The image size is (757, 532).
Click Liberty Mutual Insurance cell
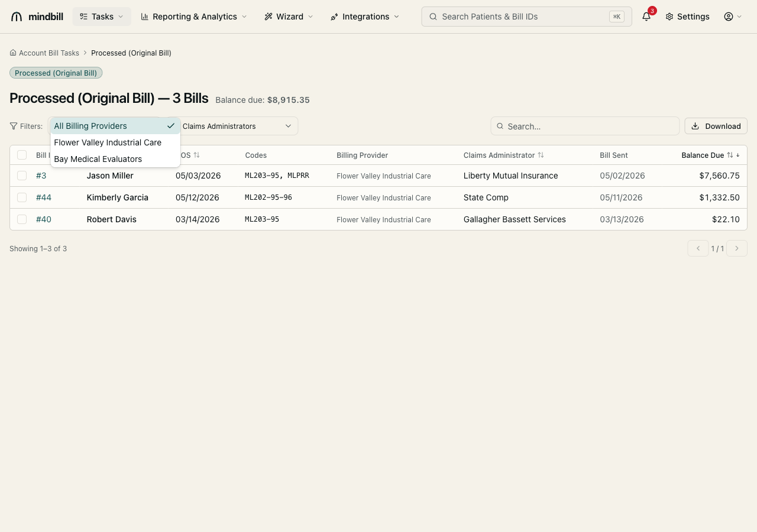[511, 176]
